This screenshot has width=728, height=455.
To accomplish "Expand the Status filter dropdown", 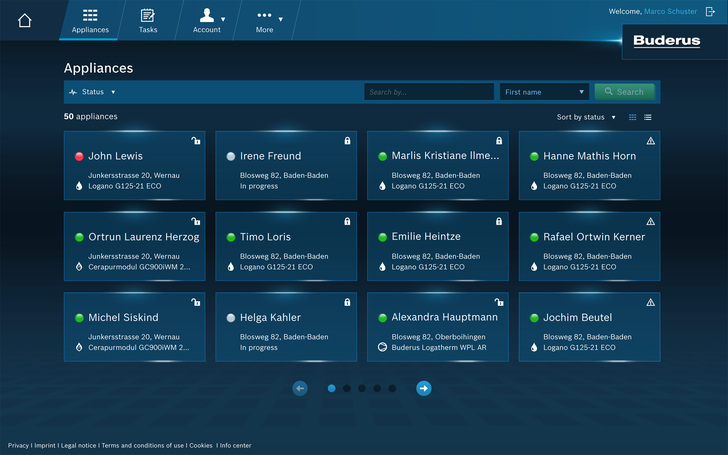I will pos(92,92).
